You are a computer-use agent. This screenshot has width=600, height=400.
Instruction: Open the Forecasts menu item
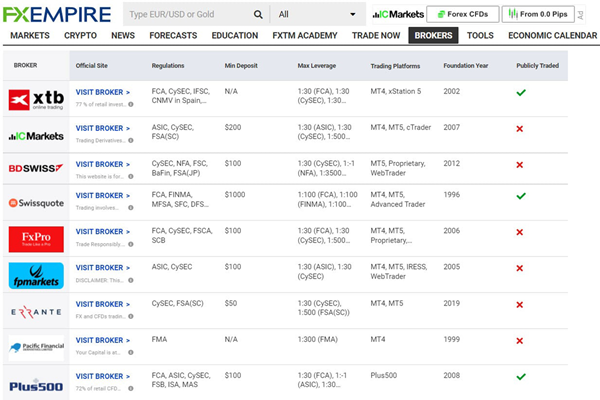tap(173, 35)
